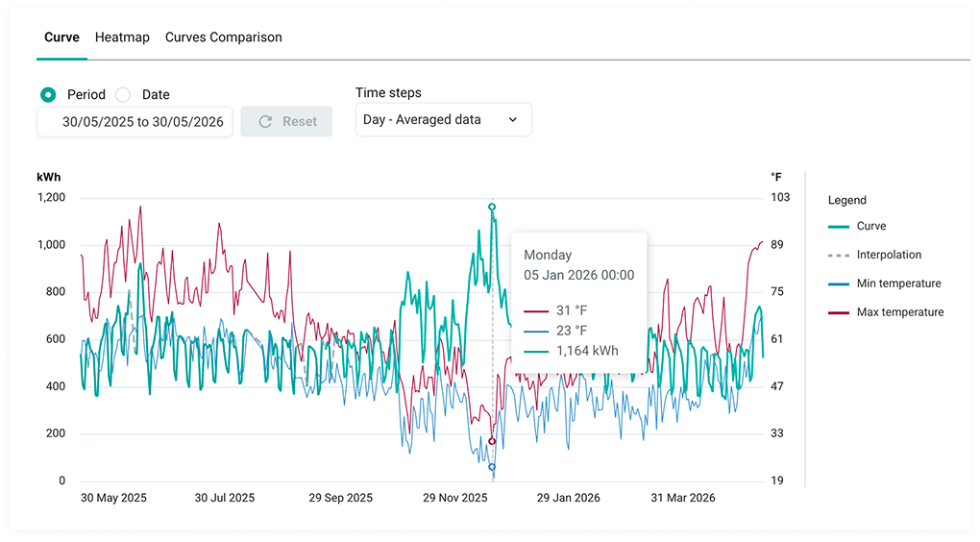The image size is (980, 542).
Task: Select the Period radio button
Action: 48,94
